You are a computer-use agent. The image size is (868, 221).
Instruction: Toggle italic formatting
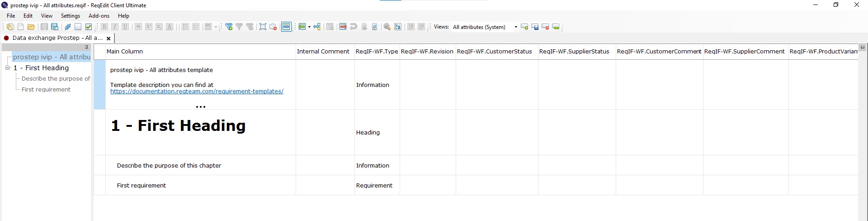point(115,27)
